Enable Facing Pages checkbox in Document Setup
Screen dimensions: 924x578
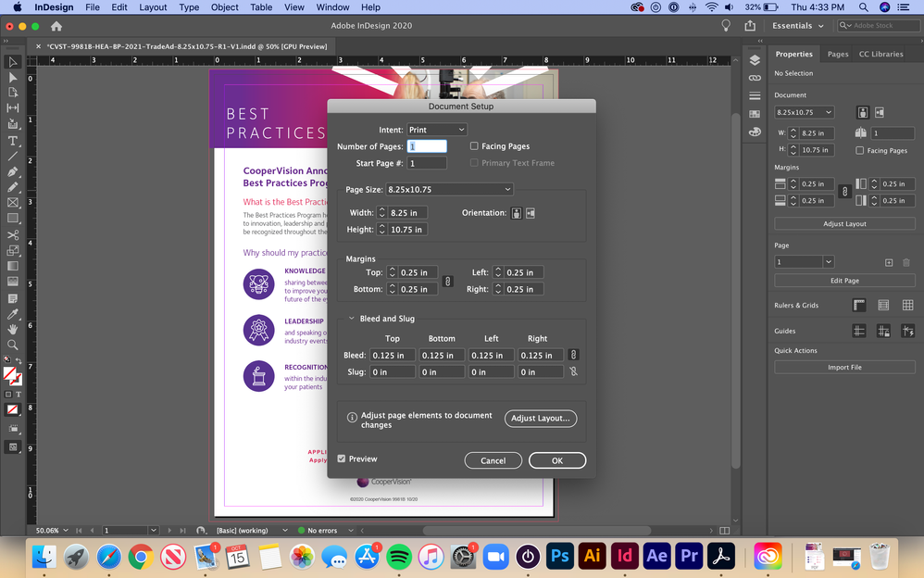474,146
